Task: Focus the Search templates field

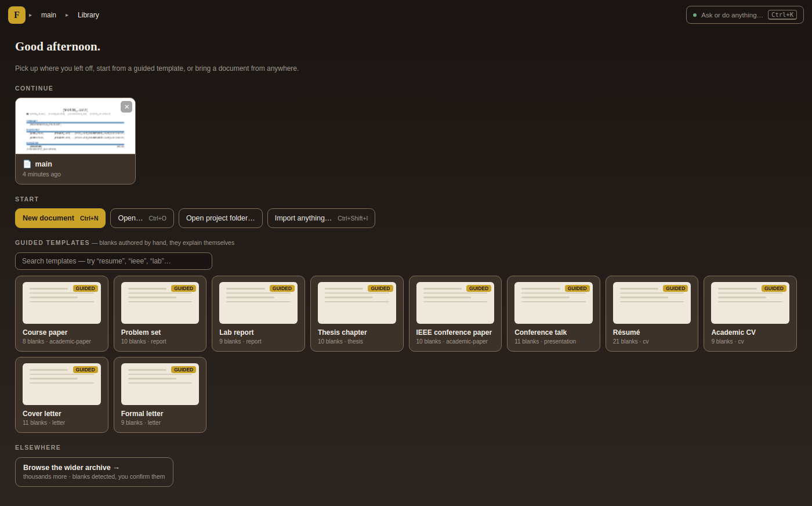Action: pos(114,261)
